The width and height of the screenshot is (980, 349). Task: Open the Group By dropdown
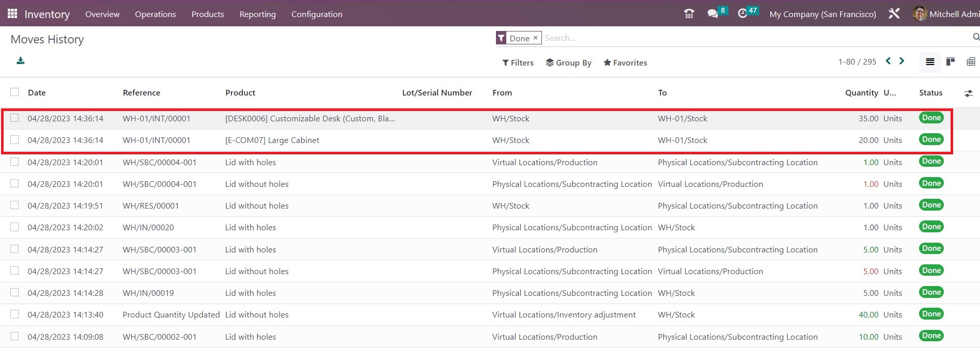[568, 62]
